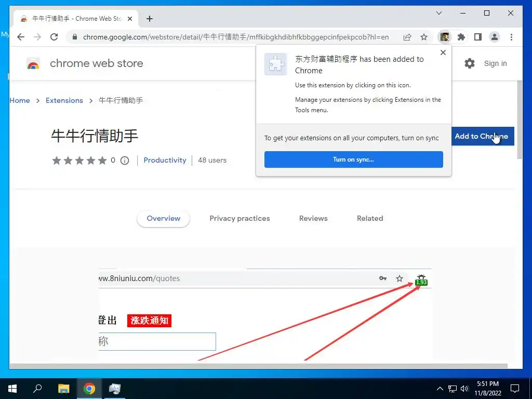Click the browser forward arrow

37,37
